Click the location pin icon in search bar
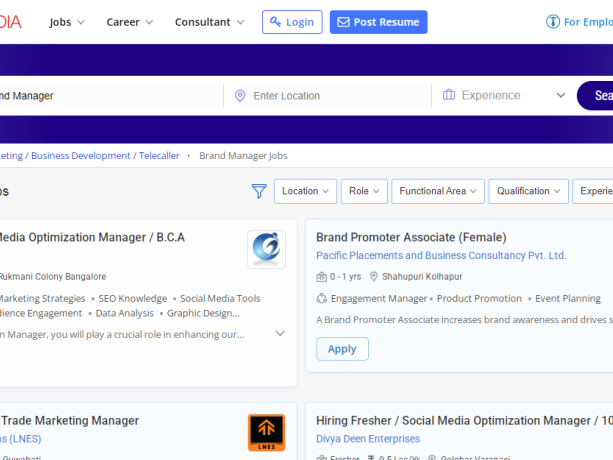 tap(240, 96)
